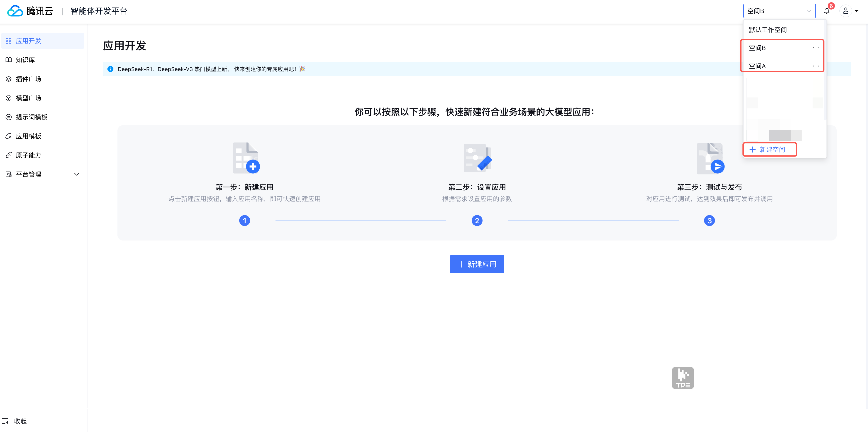Open the 空间B workspace selector dropdown

coord(779,11)
